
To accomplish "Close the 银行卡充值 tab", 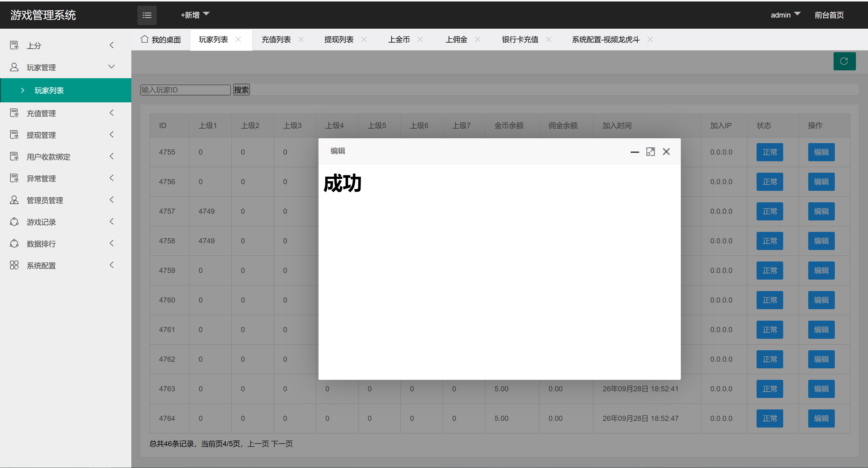I will pos(548,40).
